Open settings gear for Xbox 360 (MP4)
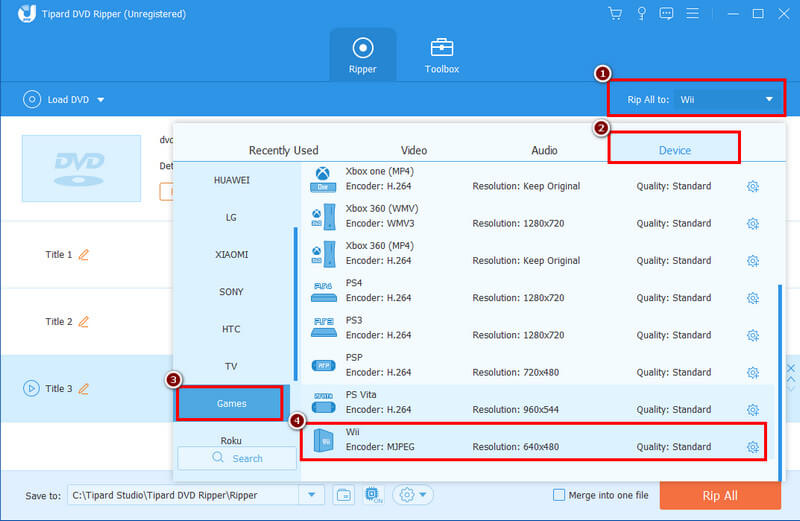The image size is (800, 521). point(753,261)
